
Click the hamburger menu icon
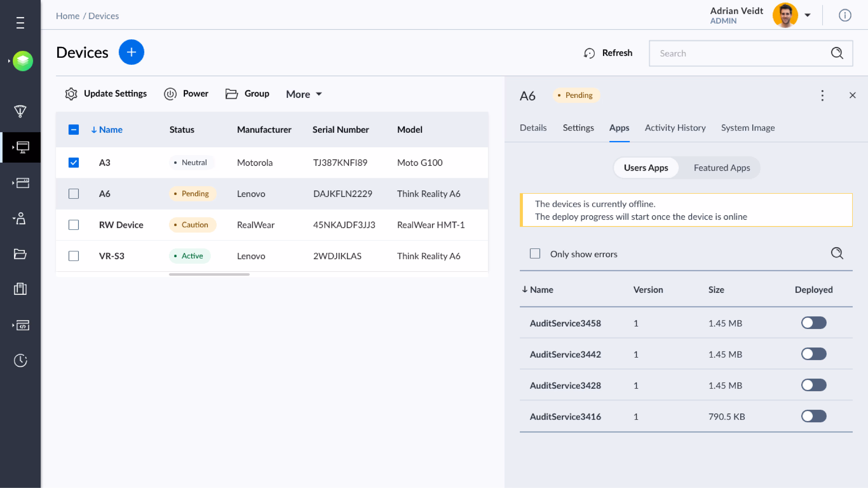(x=20, y=23)
